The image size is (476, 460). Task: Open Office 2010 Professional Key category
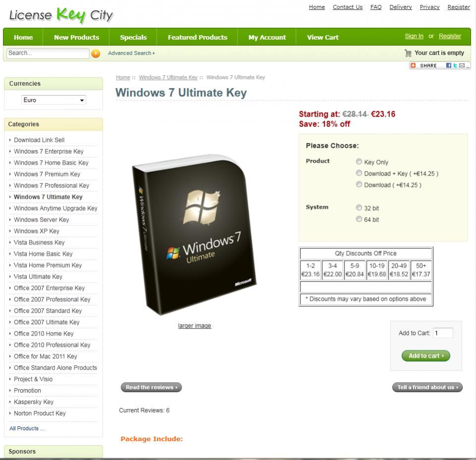point(52,345)
